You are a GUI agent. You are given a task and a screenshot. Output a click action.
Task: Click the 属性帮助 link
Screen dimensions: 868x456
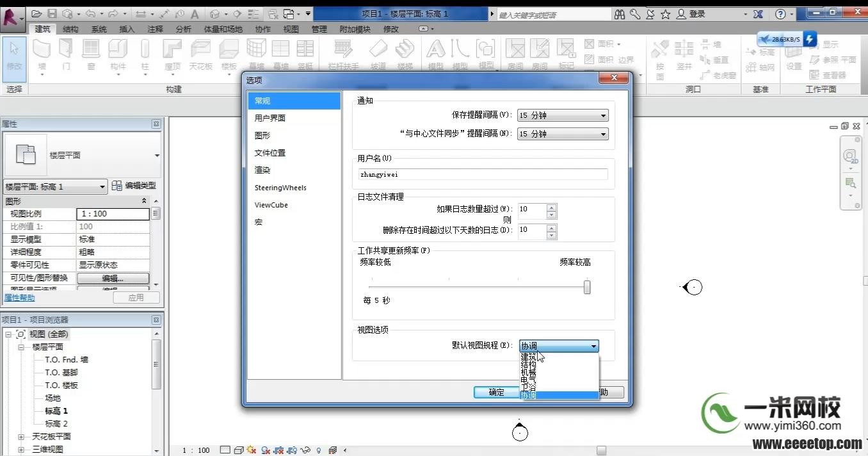point(20,298)
